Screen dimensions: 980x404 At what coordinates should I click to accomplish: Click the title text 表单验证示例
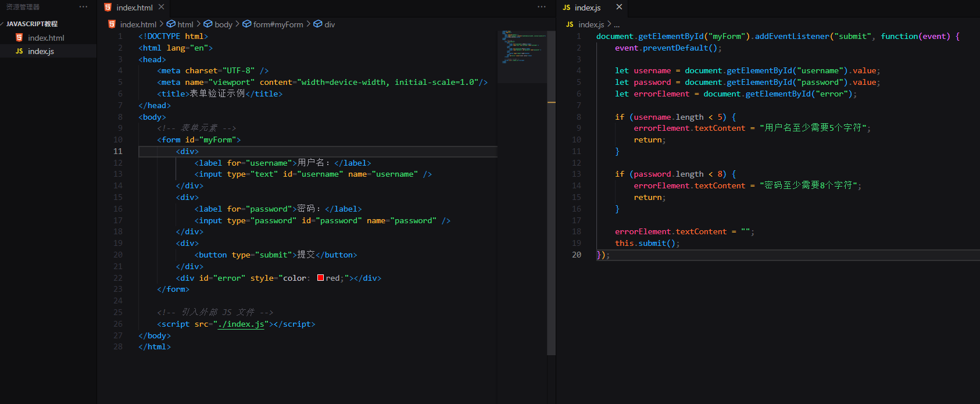click(217, 94)
